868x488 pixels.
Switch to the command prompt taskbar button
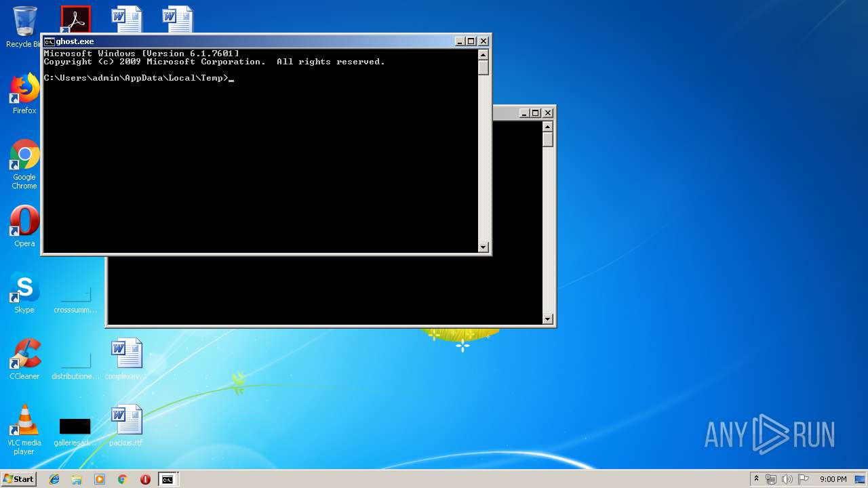coord(167,479)
